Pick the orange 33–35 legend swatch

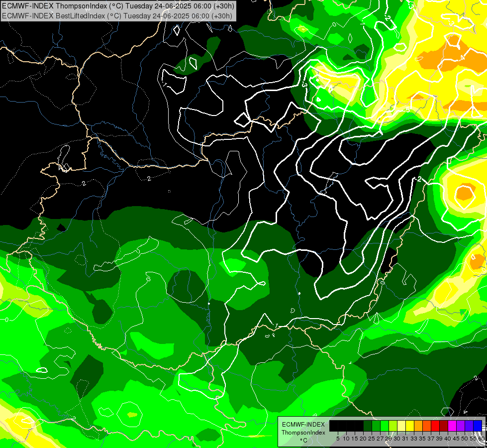pyautogui.click(x=418, y=426)
